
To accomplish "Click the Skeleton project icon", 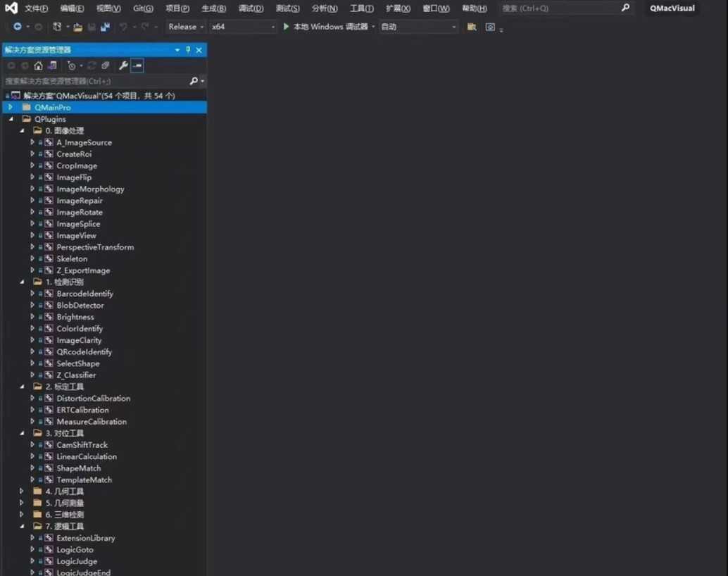I will pyautogui.click(x=49, y=258).
